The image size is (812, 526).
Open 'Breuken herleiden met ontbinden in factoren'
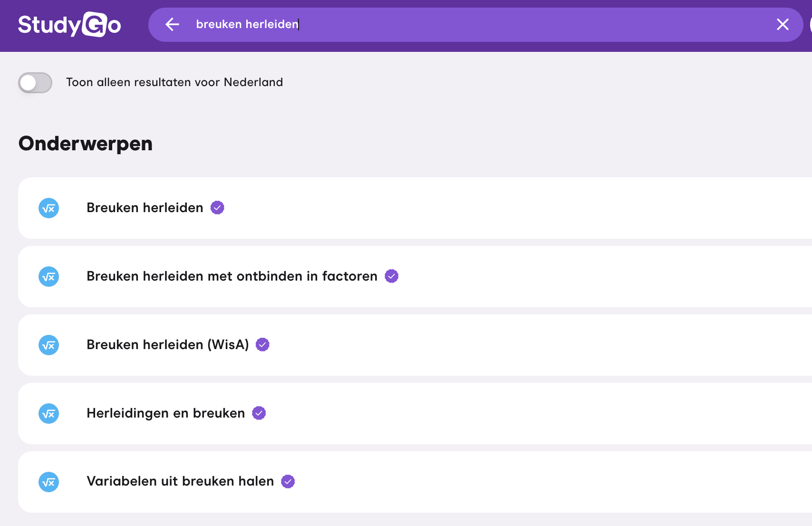[x=415, y=276]
